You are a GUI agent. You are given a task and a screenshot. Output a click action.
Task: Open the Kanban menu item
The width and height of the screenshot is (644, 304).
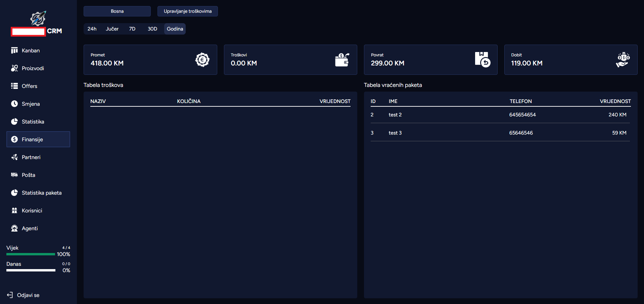coord(38,50)
